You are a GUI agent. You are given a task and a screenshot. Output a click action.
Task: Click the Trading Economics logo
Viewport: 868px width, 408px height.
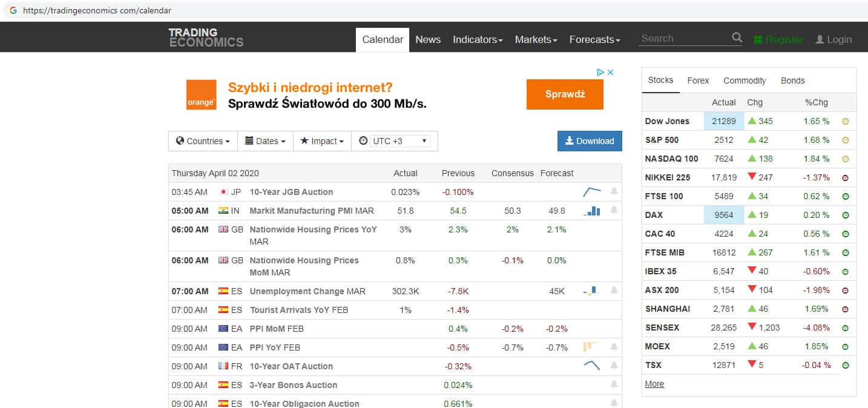click(x=206, y=38)
